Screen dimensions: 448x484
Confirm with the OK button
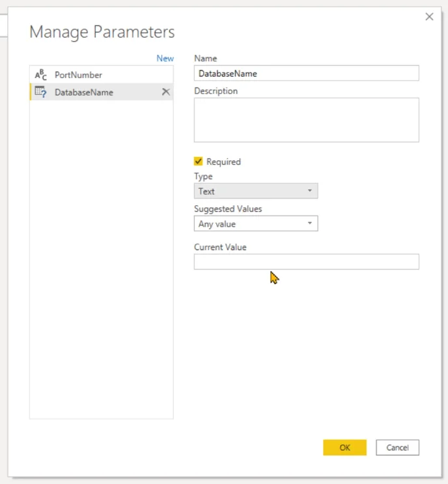(x=344, y=448)
